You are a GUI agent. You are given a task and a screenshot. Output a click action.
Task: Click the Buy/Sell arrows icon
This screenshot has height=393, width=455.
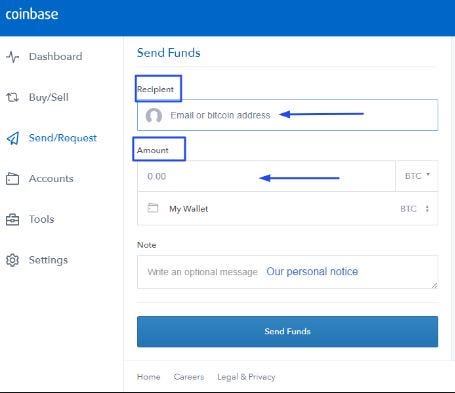point(12,97)
